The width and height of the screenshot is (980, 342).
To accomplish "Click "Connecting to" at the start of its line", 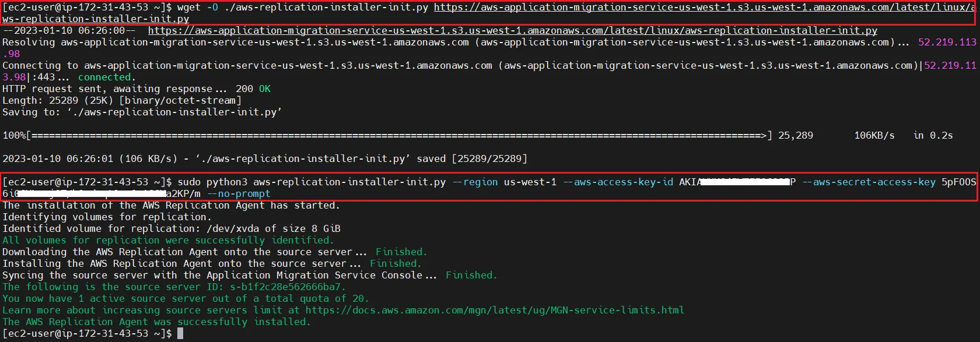I will (x=40, y=65).
